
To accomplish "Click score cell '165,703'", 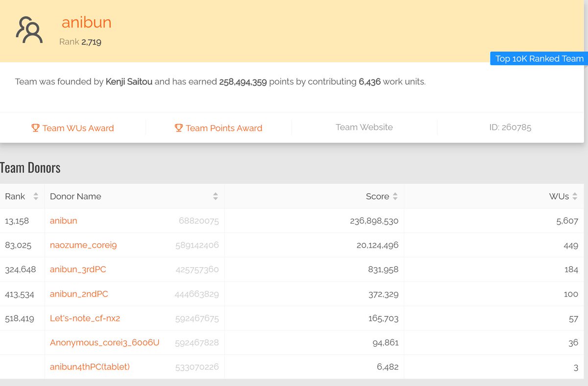I will coord(384,318).
